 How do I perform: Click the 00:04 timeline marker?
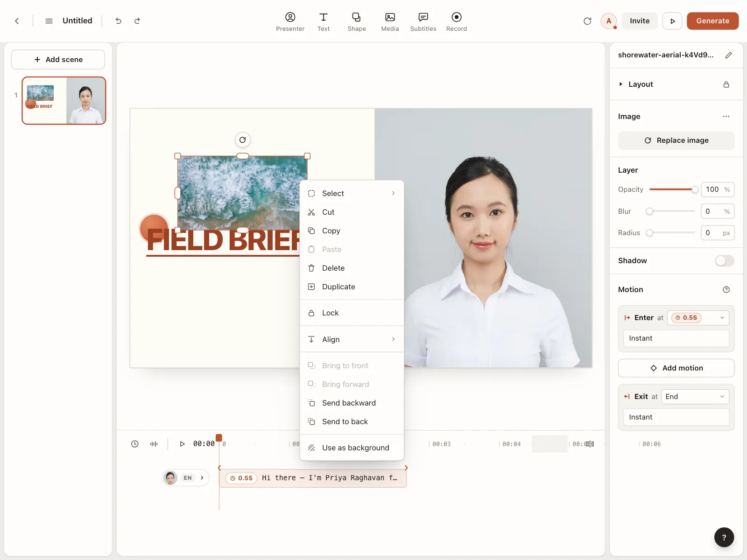point(511,444)
